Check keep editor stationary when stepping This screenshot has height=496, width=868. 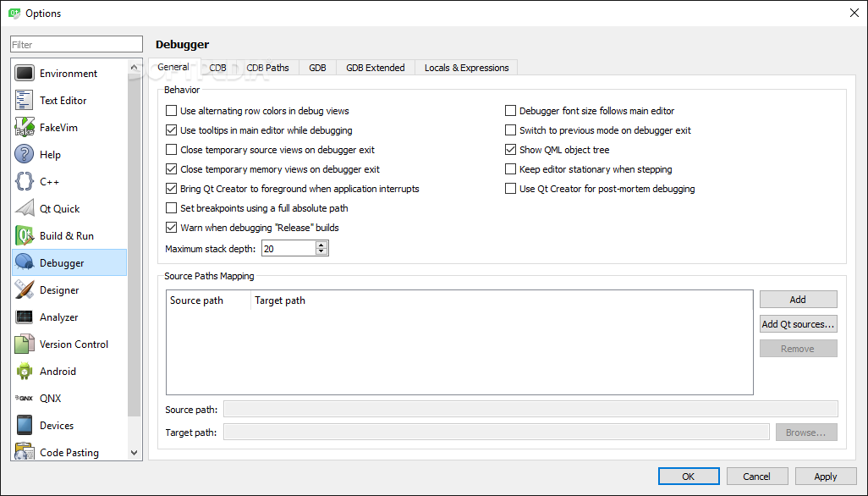[x=510, y=168]
